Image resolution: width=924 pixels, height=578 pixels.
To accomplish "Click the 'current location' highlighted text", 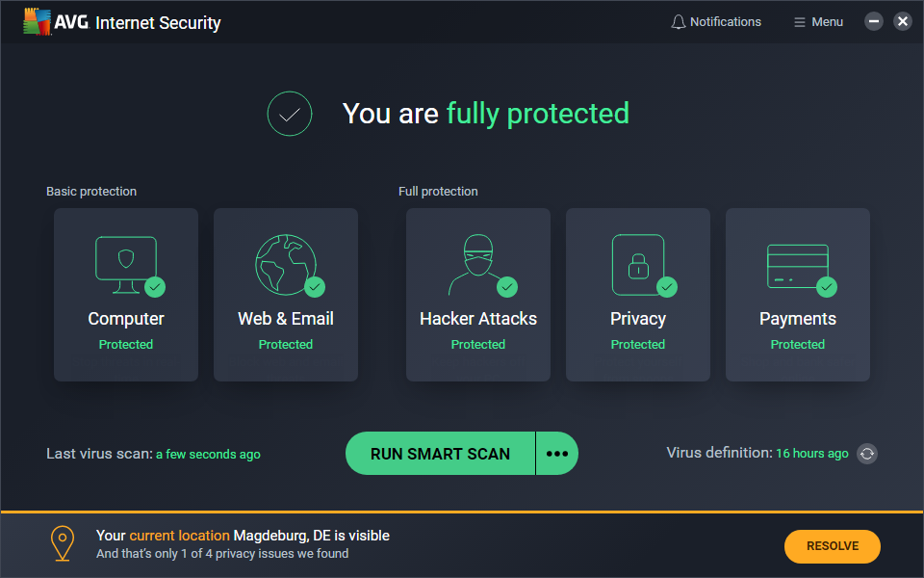I will pos(179,536).
